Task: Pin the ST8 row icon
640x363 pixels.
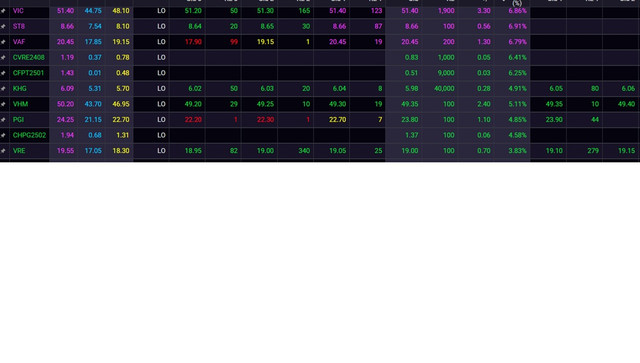Action: pos(3,27)
